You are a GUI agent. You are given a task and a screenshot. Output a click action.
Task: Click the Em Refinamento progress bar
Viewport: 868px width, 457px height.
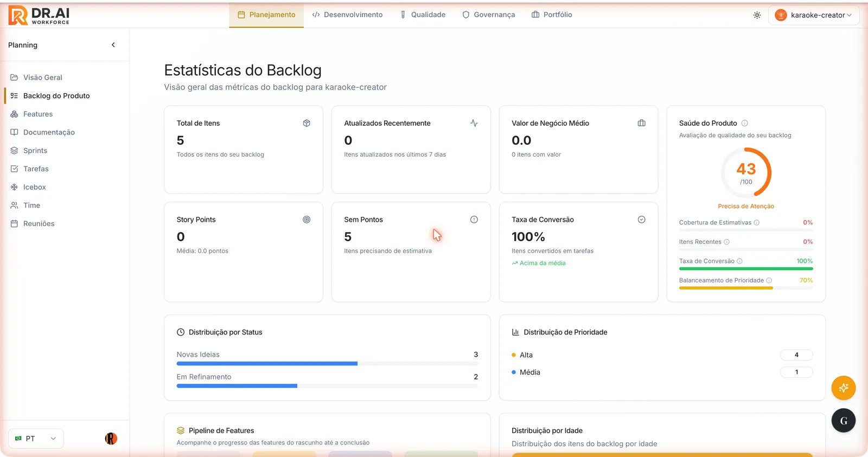pyautogui.click(x=327, y=386)
